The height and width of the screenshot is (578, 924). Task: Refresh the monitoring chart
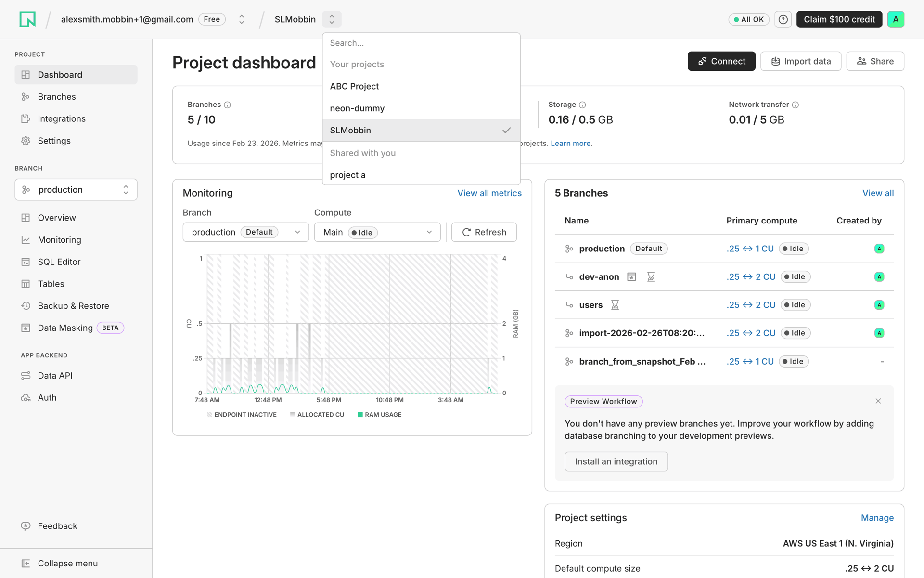point(484,232)
